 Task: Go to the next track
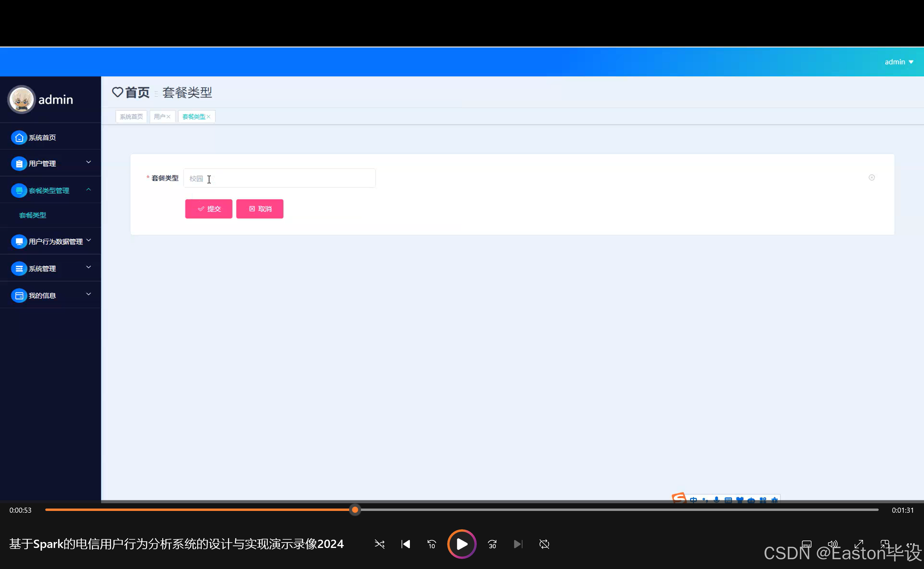click(518, 544)
